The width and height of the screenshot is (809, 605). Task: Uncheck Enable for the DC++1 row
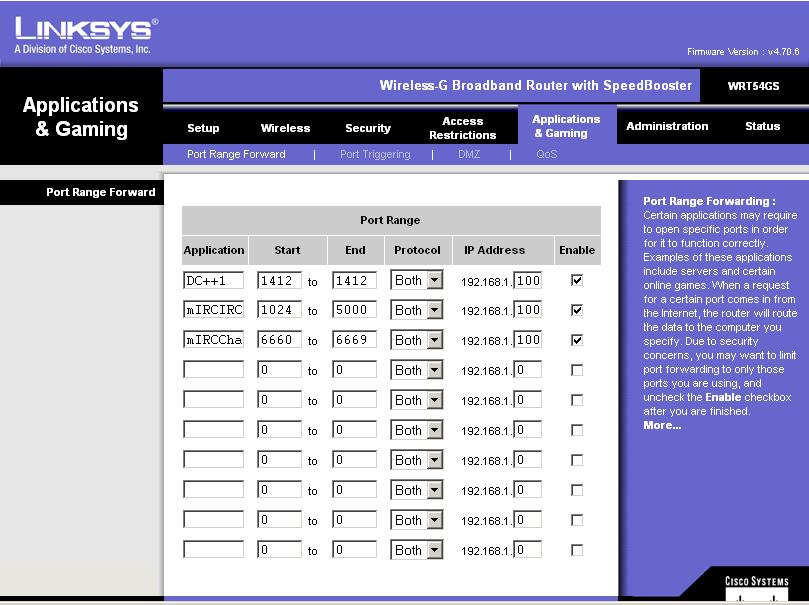[x=577, y=280]
